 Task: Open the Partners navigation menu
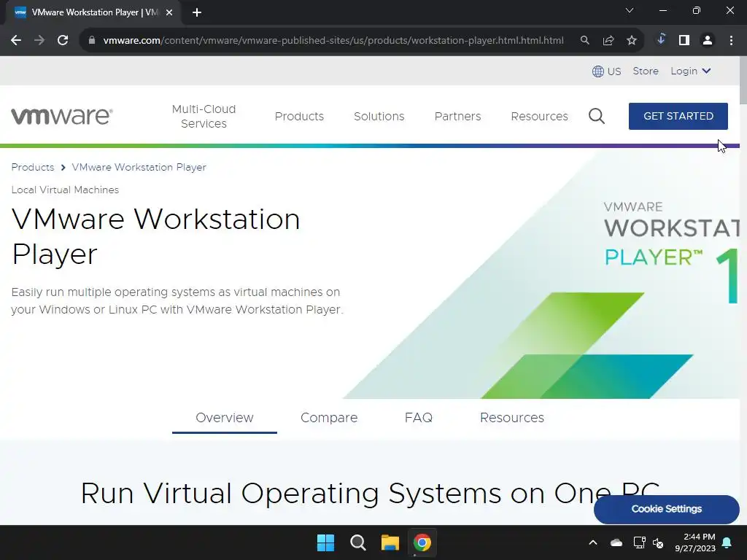(x=458, y=116)
